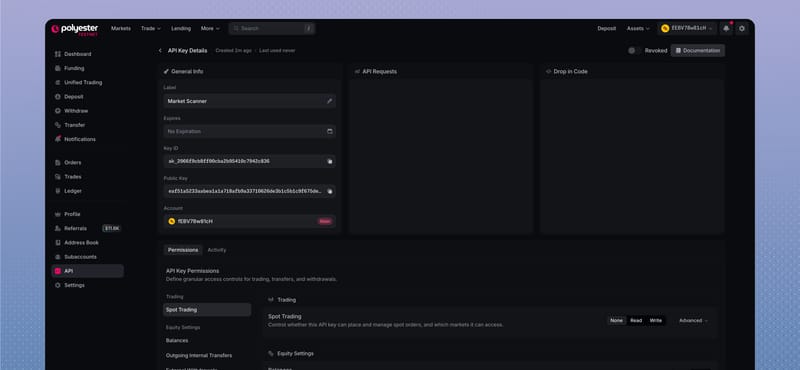Click the Label field Market Scanner
The image size is (800, 370).
click(249, 101)
